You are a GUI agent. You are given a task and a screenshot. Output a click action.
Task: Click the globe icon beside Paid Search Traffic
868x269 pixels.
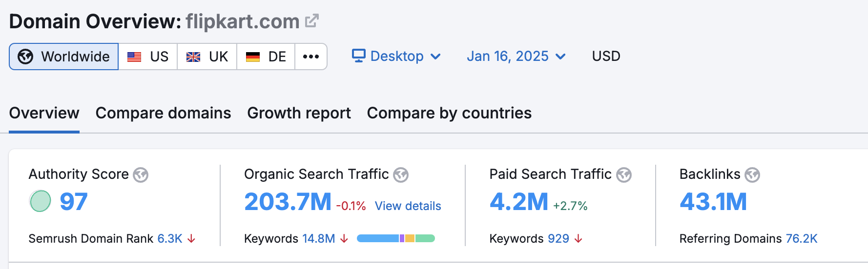click(x=624, y=174)
